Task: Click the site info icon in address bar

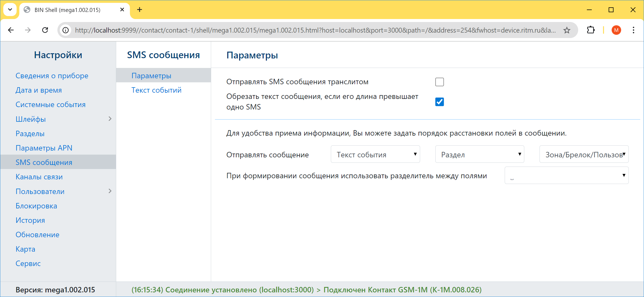Action: [x=66, y=30]
